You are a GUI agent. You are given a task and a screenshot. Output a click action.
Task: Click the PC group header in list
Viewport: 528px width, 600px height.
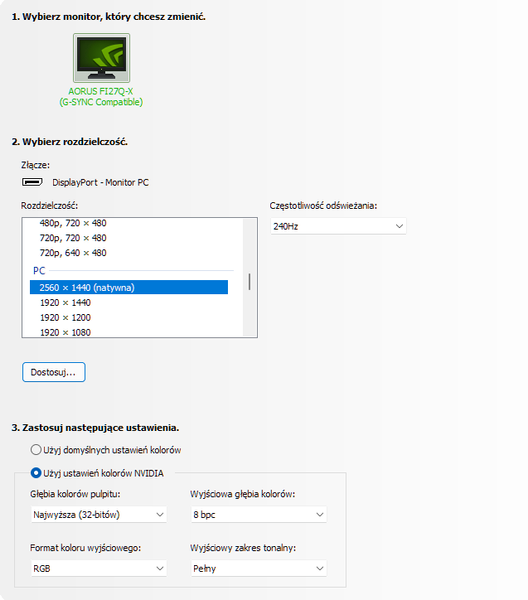[39, 271]
